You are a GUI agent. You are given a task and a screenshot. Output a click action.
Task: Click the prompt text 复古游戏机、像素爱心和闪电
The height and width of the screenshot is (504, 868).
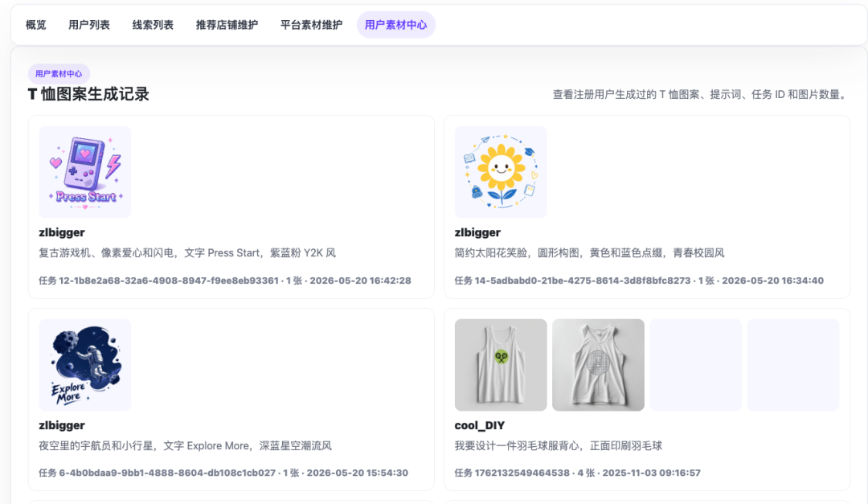click(187, 253)
